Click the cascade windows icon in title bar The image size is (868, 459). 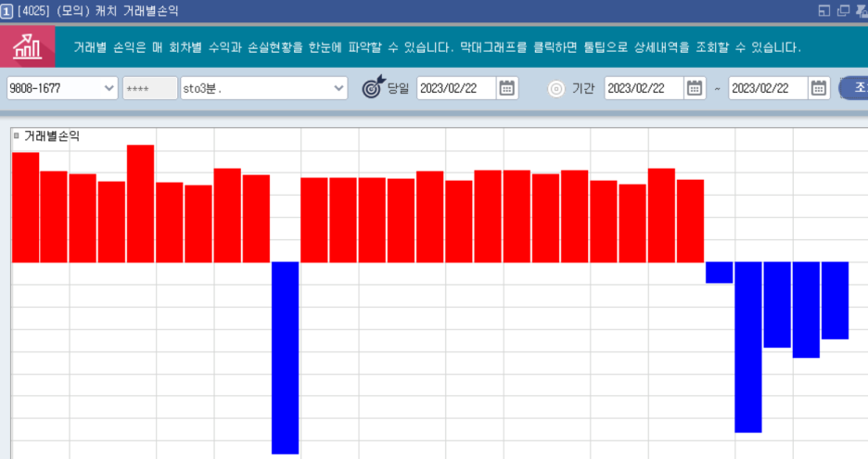coord(843,11)
